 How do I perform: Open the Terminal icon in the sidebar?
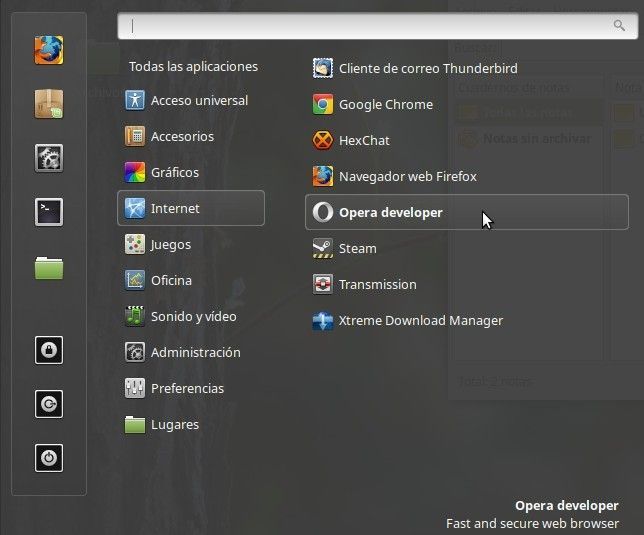tap(49, 212)
